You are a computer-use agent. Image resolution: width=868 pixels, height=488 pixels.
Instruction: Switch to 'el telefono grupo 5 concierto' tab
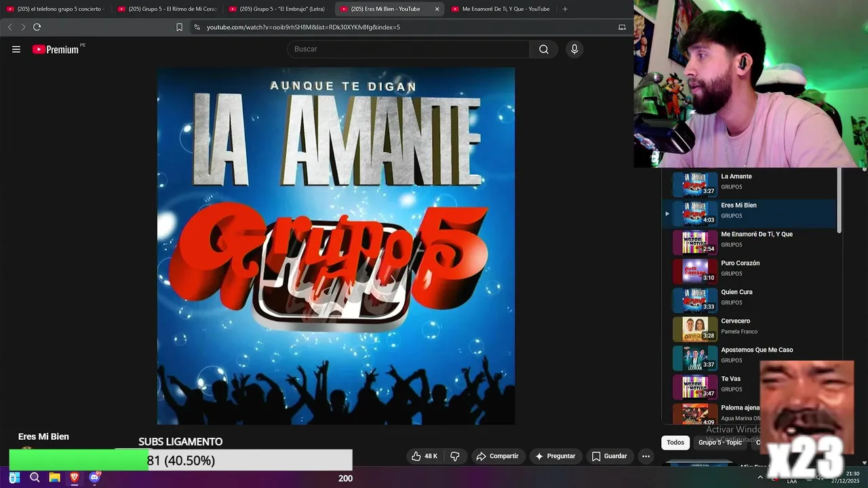[56, 9]
